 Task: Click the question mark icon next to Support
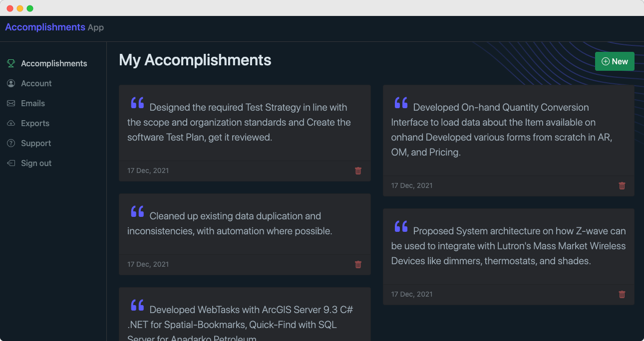coord(10,143)
